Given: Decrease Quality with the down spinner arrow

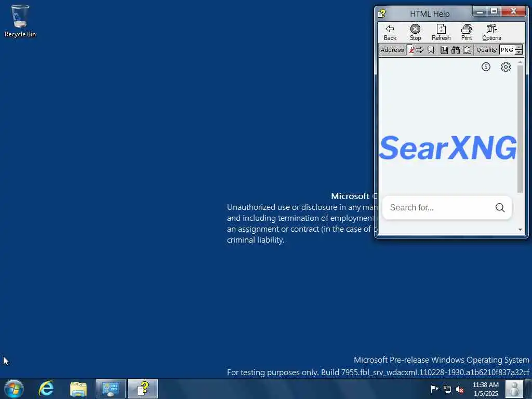Looking at the screenshot, I should pyautogui.click(x=519, y=52).
